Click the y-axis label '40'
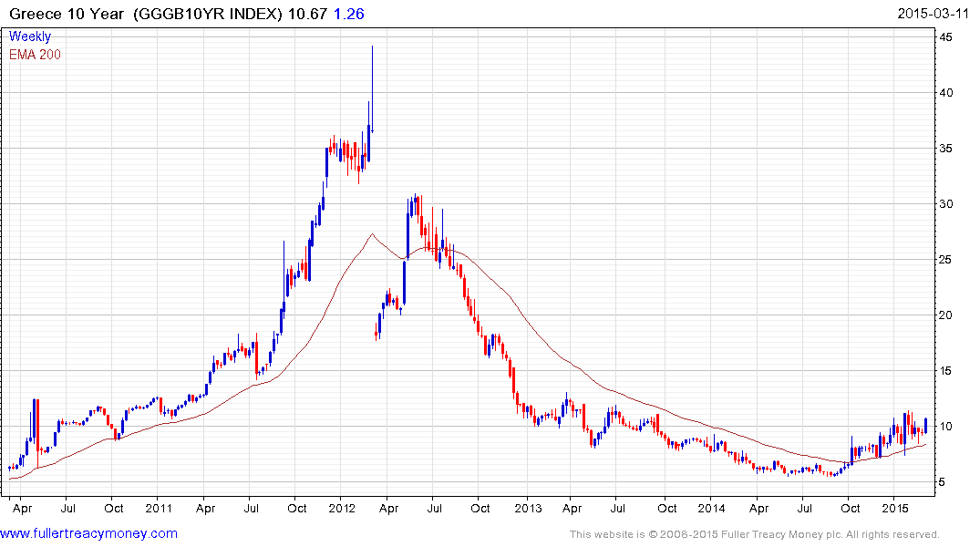Viewport: 980px width, 547px height. (x=945, y=93)
